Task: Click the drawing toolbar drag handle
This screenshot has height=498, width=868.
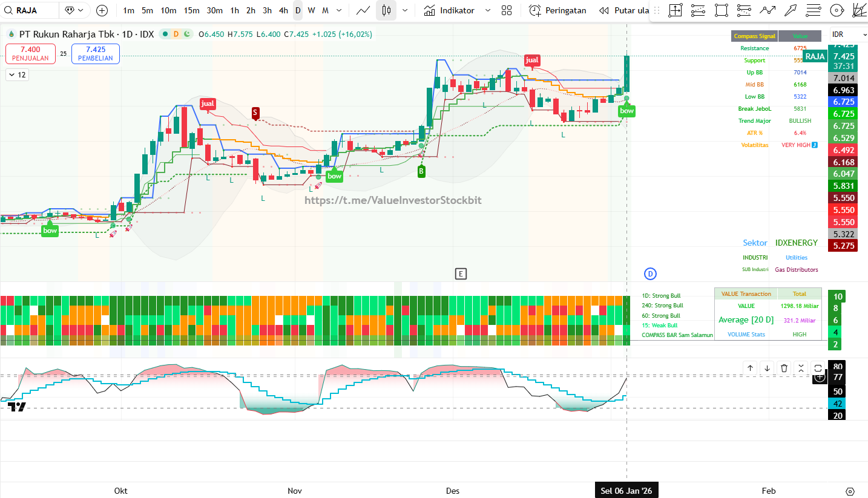Action: [656, 10]
